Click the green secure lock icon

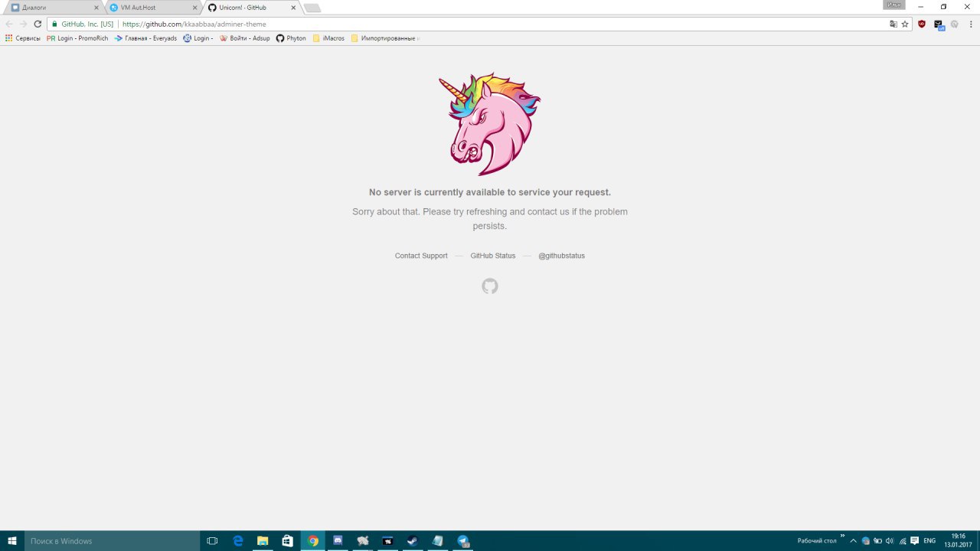point(54,24)
